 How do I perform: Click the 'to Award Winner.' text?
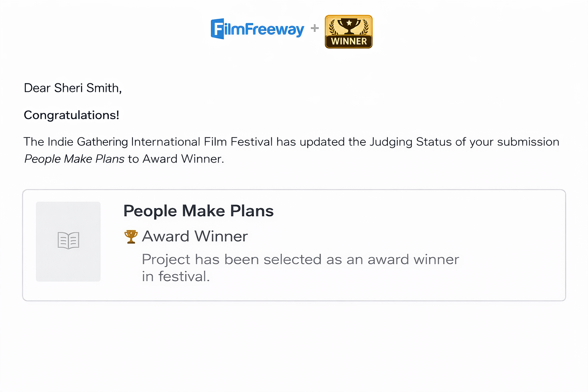176,159
